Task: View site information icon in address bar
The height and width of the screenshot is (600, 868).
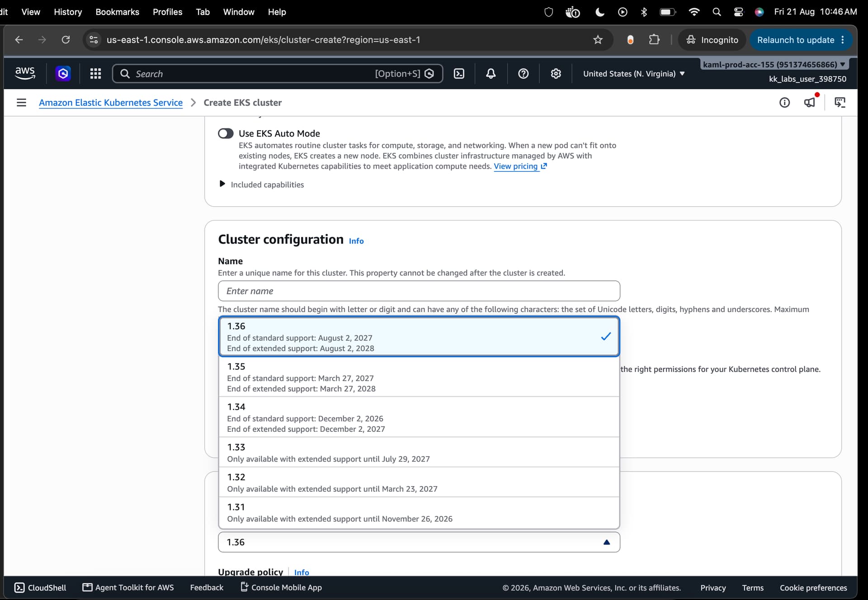Action: (x=94, y=40)
